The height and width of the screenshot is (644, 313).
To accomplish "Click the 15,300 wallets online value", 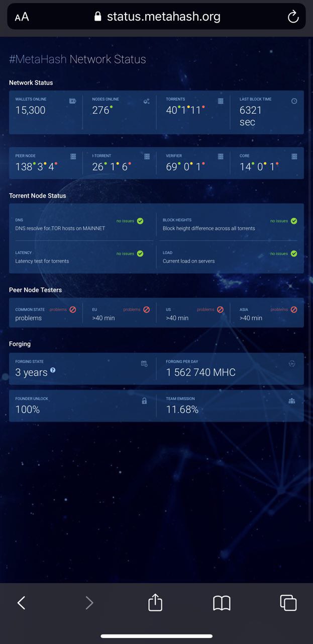I will coord(30,110).
